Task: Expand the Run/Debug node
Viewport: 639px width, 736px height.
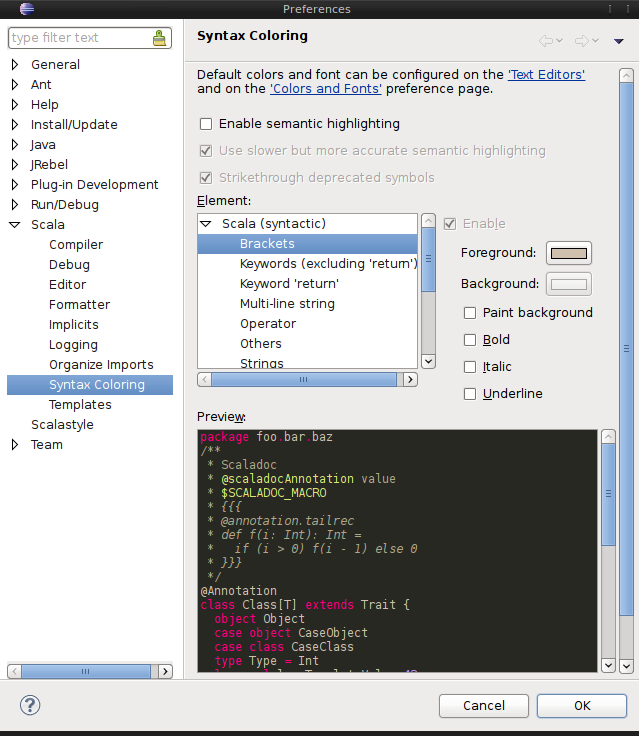Action: (x=15, y=205)
